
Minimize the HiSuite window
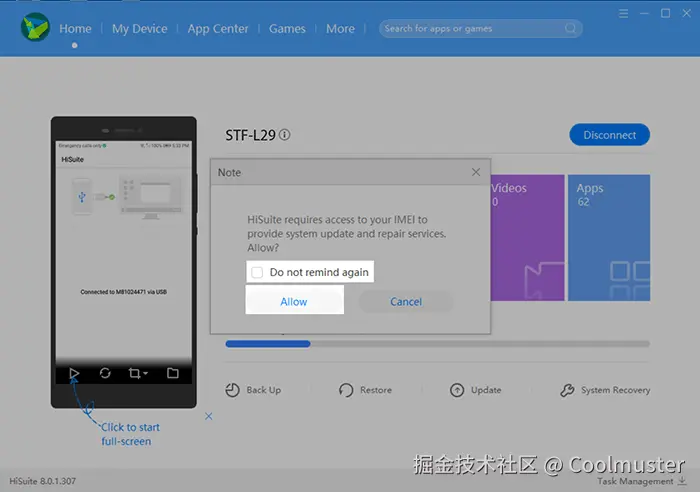(644, 13)
